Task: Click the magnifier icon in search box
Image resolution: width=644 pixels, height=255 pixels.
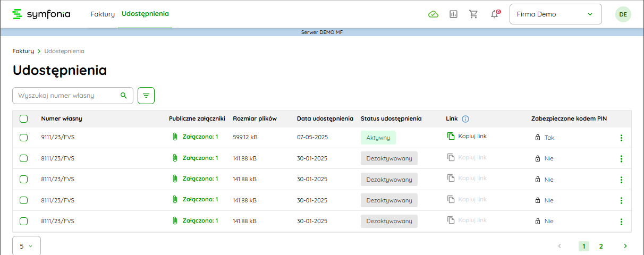Action: click(124, 96)
